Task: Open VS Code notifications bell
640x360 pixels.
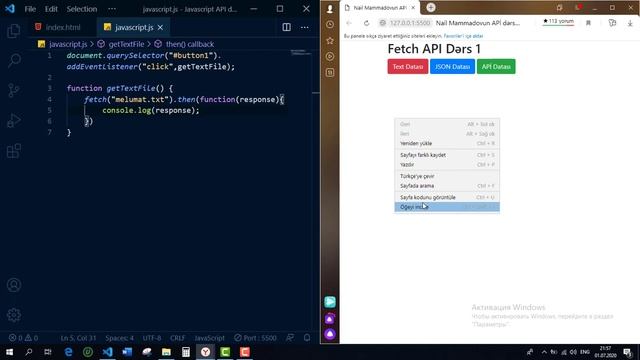Action: [307, 338]
